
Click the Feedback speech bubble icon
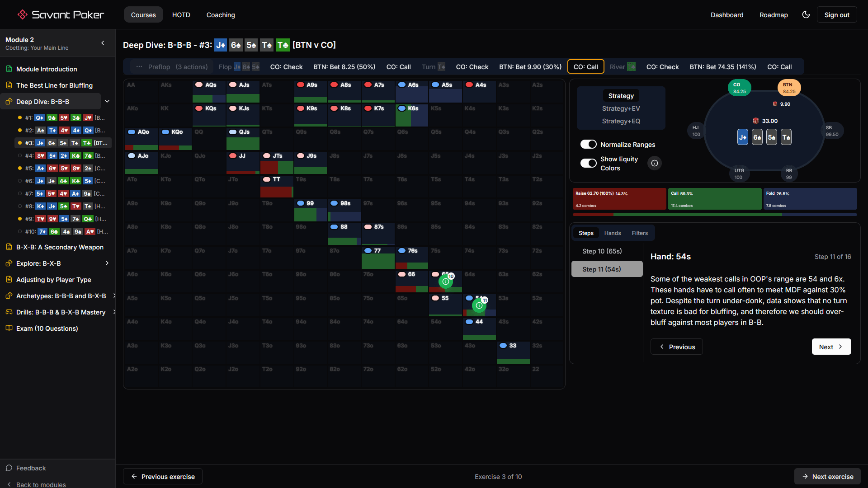[9, 468]
